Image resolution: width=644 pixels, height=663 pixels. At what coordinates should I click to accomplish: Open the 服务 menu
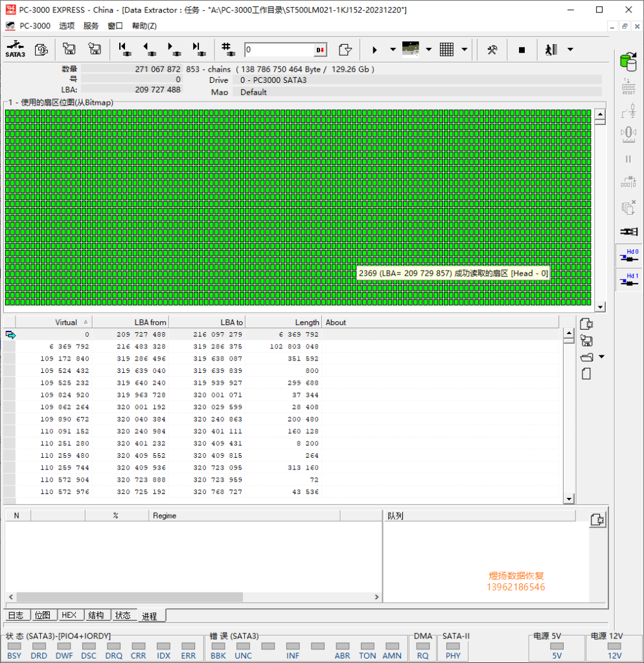pyautogui.click(x=91, y=26)
